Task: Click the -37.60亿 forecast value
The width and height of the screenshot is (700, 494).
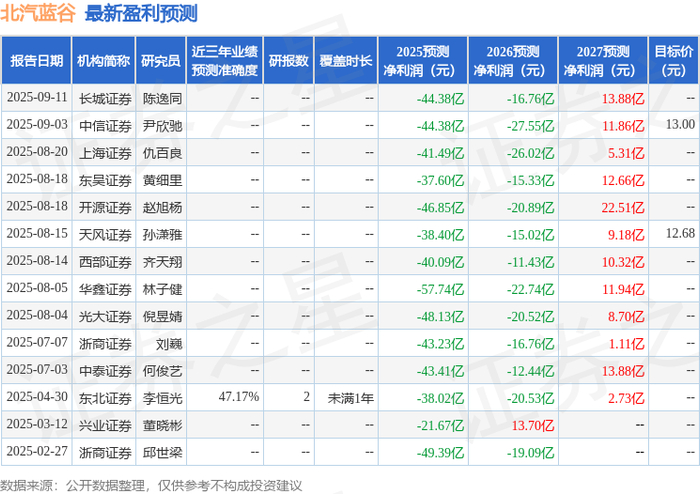Action: click(x=440, y=180)
